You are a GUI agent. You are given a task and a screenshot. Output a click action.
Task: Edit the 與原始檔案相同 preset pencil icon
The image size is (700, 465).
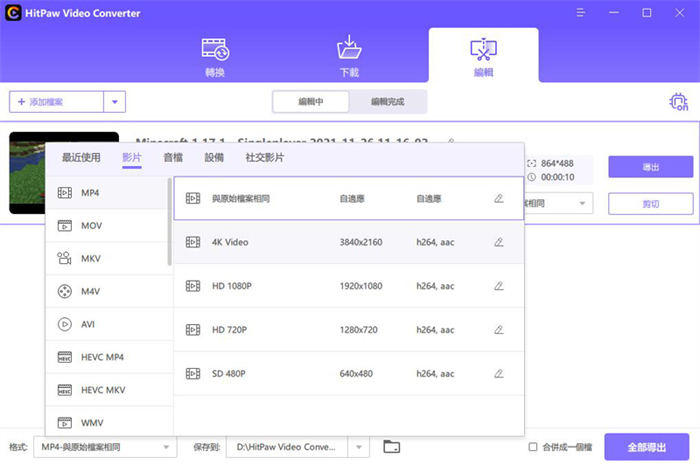coord(499,199)
